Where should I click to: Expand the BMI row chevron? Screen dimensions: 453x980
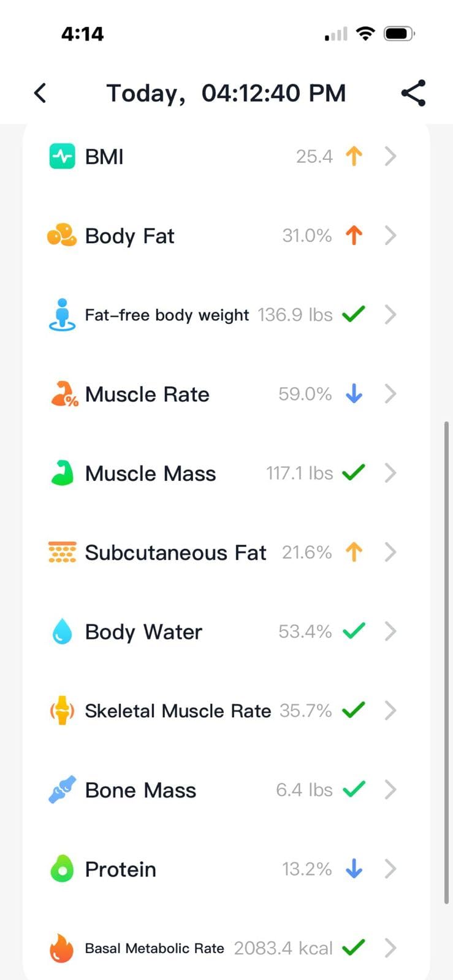point(390,157)
